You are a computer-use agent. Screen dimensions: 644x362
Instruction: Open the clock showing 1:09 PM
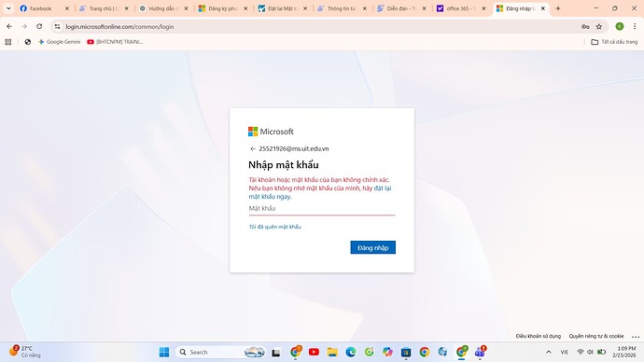(623, 352)
